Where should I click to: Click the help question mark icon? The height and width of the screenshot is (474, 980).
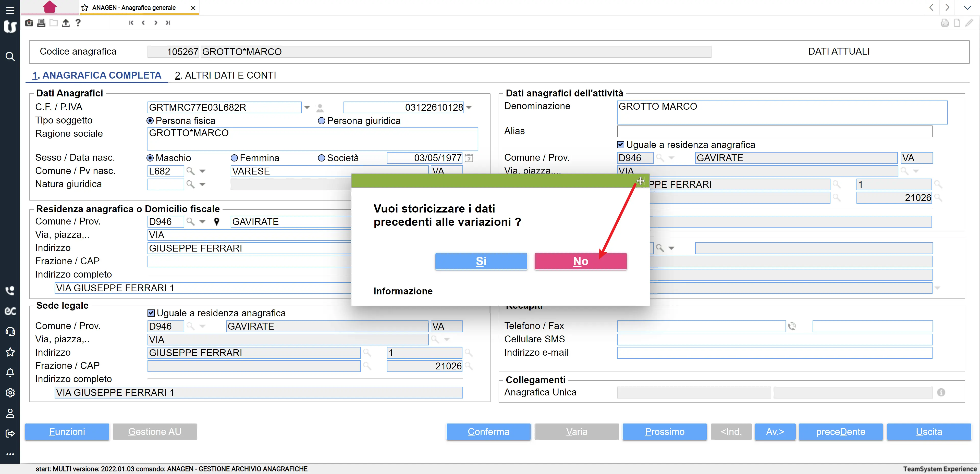pos(78,23)
